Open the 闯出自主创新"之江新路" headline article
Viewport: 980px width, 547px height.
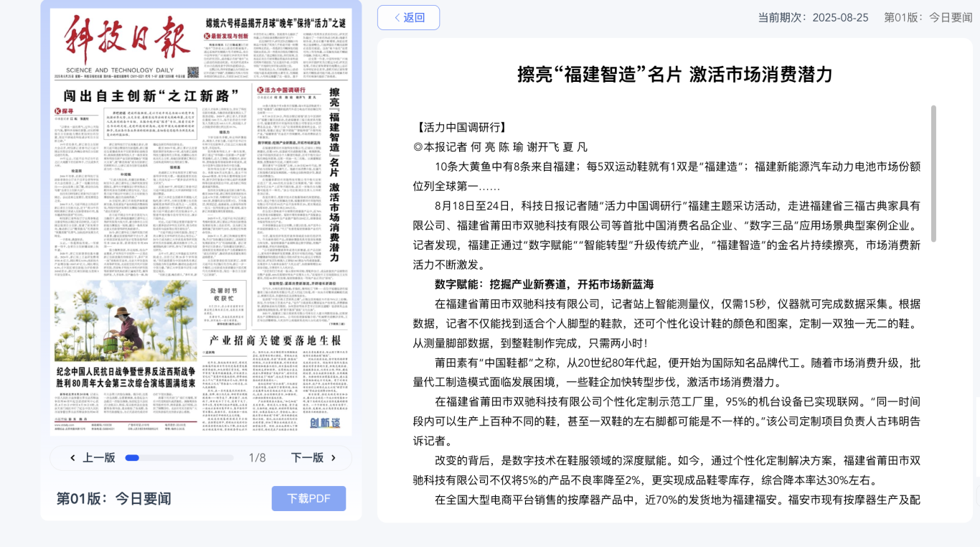[x=150, y=95]
